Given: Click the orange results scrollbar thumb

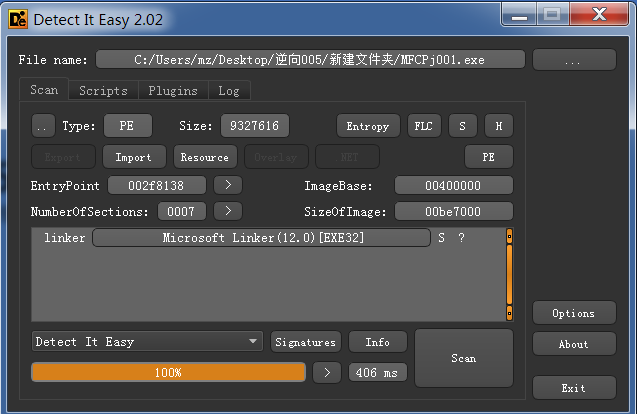Looking at the screenshot, I should pyautogui.click(x=509, y=274).
